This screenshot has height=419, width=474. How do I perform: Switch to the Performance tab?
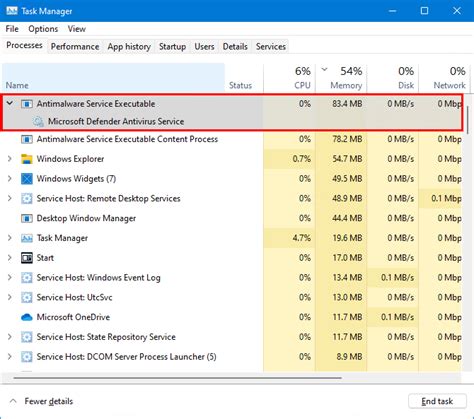click(x=75, y=47)
